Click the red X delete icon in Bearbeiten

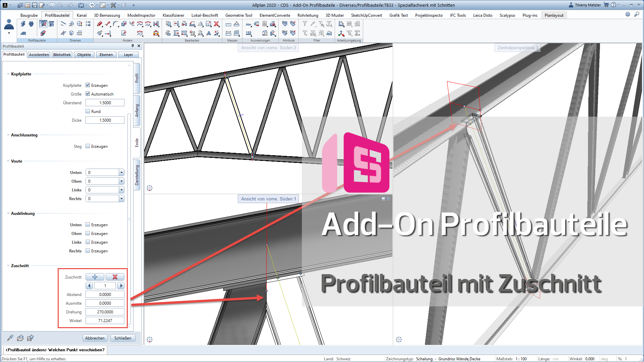[x=217, y=24]
